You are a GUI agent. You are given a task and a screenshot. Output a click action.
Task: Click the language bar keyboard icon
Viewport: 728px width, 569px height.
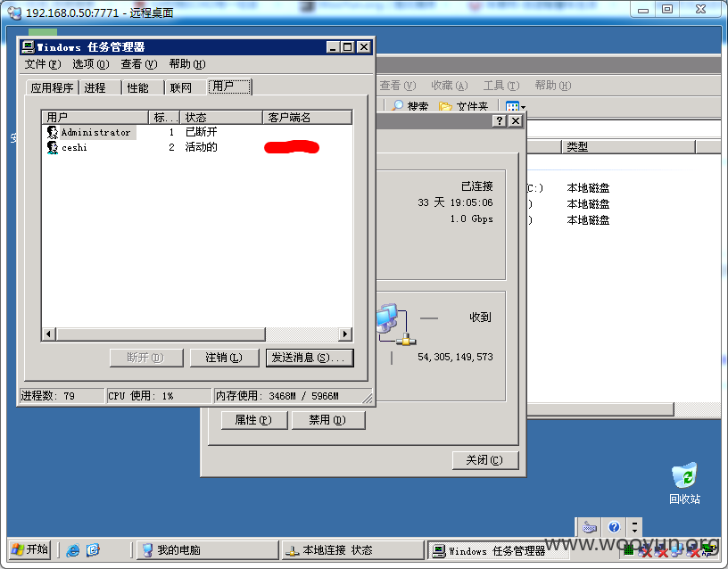(x=590, y=527)
